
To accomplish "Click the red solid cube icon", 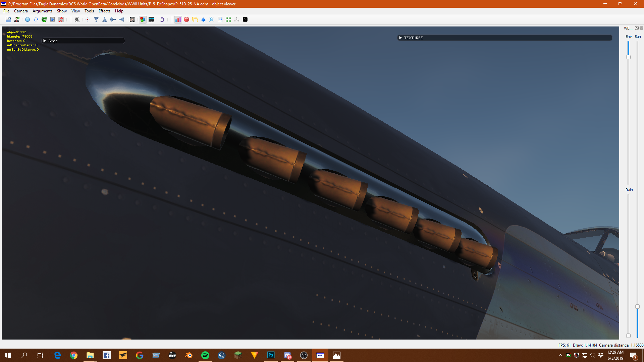I will (x=186, y=19).
